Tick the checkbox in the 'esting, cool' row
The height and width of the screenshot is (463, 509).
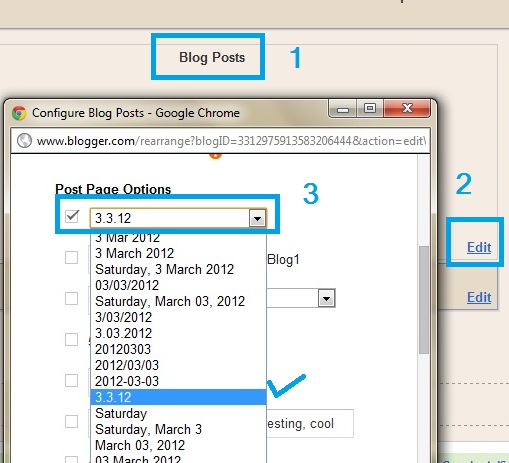coord(71,421)
